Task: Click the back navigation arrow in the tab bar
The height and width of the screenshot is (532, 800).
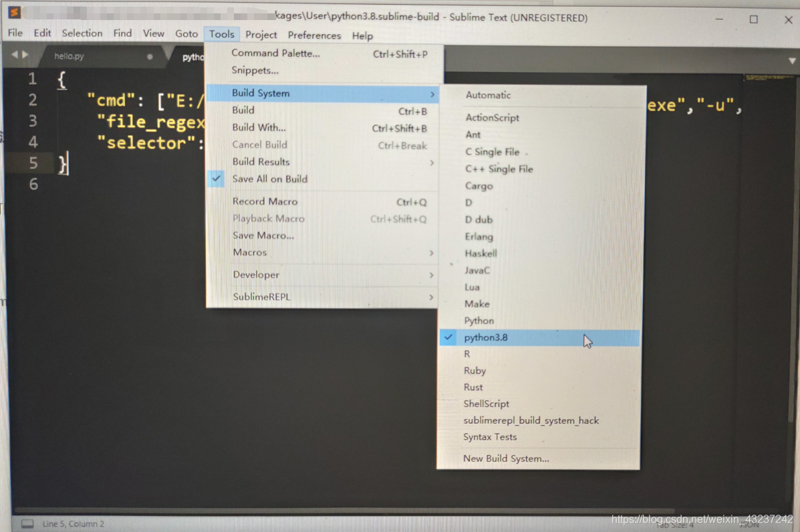Action: tap(14, 56)
